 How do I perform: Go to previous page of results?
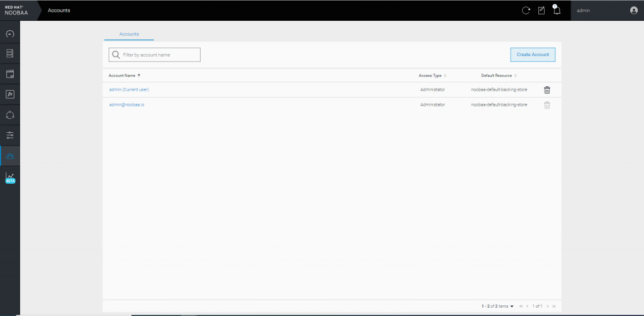coord(527,306)
